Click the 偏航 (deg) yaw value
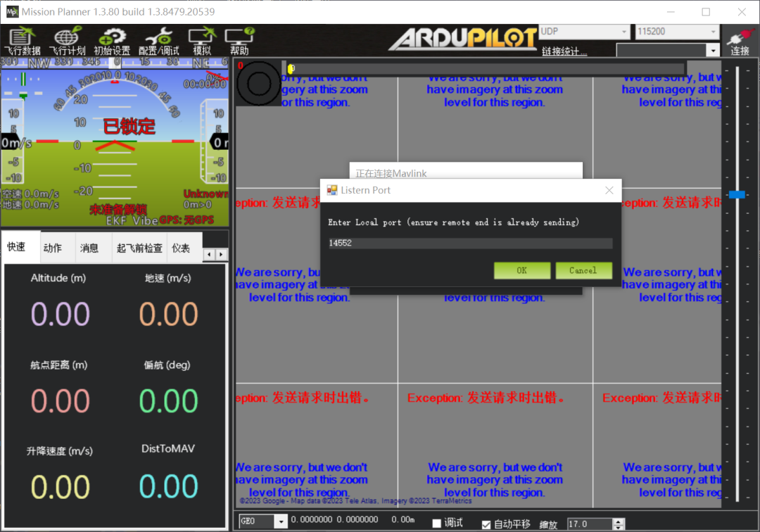Viewport: 760px width, 532px height. click(169, 401)
